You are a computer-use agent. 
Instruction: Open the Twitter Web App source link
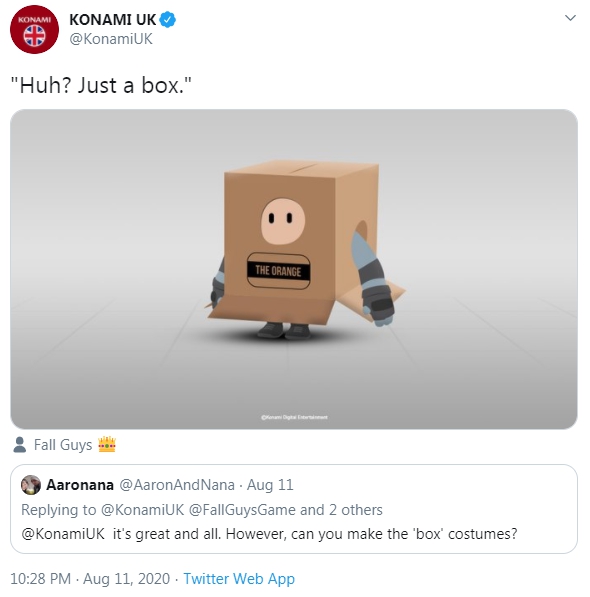[x=239, y=579]
